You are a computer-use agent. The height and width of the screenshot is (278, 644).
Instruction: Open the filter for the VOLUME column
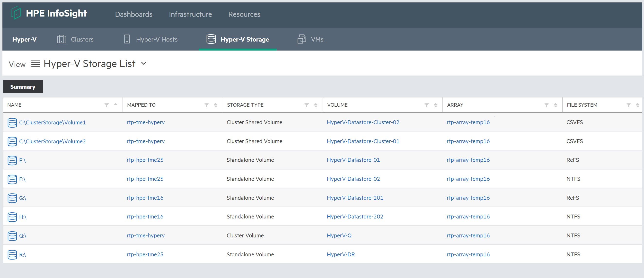427,105
